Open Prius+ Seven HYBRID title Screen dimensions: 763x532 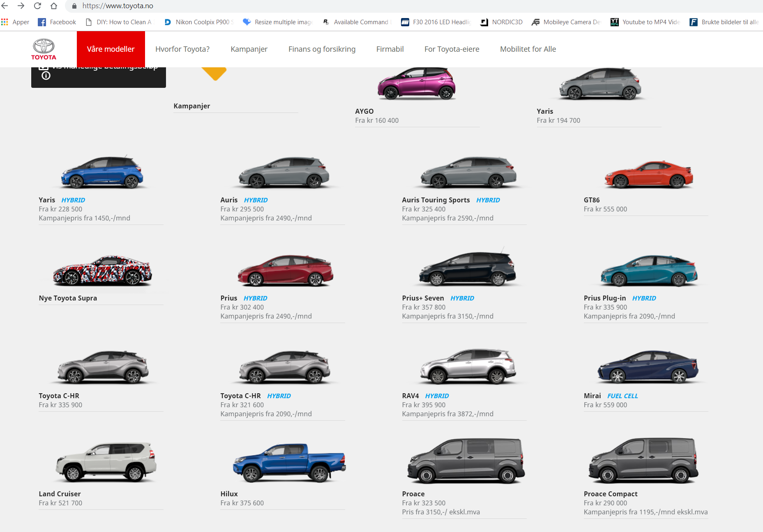coord(438,298)
